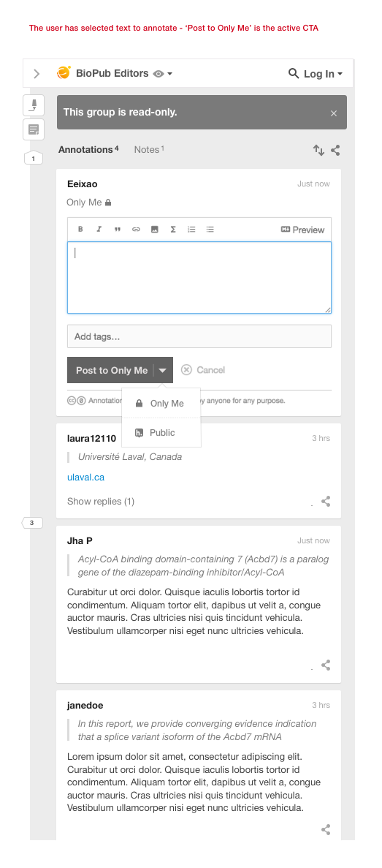Image resolution: width=382 pixels, height=868 pixels.
Task: Insert a blockquote via toolbar
Action: coord(117,229)
